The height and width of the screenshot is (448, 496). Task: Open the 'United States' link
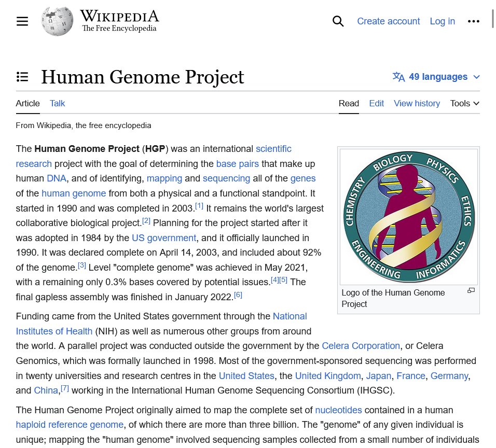[246, 375]
